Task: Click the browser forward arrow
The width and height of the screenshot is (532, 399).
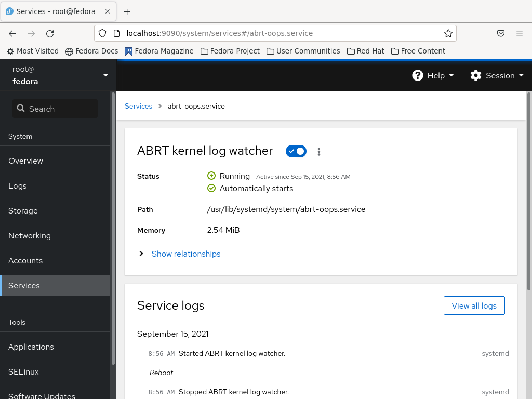Action: coord(31,33)
